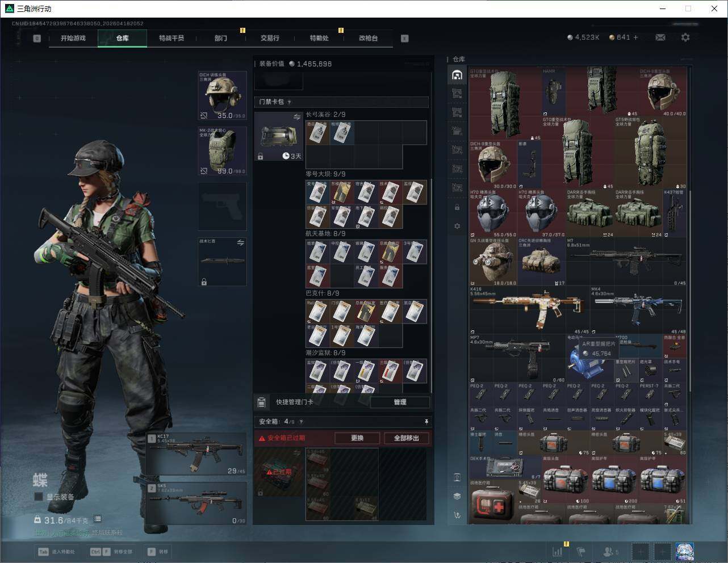Image resolution: width=728 pixels, height=563 pixels.
Task: Select the K416 5.56x45mm rifle
Action: (529, 310)
